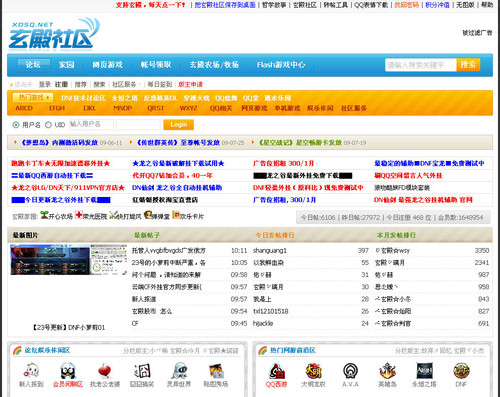Open user hjackle in today's ranking
This screenshot has height=397, width=500.
click(263, 323)
